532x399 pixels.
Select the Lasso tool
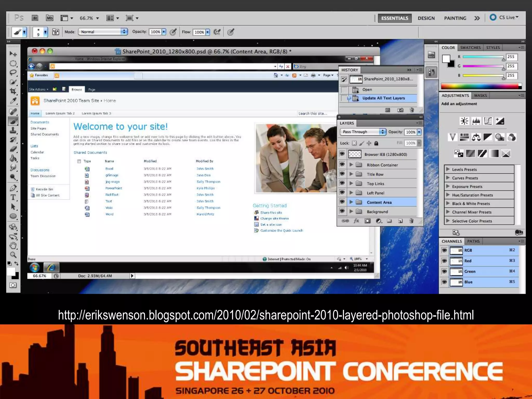13,72
